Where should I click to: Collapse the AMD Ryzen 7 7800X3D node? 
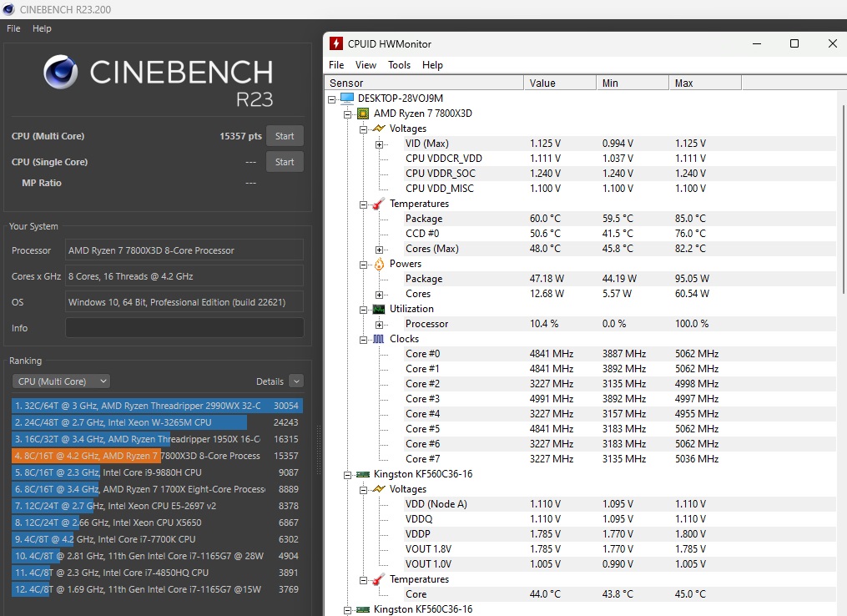pyautogui.click(x=348, y=114)
